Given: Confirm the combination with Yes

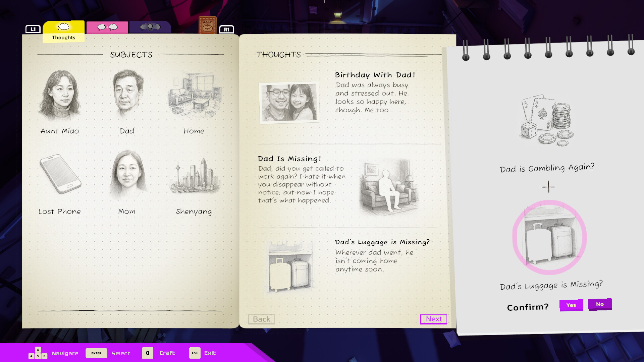Looking at the screenshot, I should 571,305.
